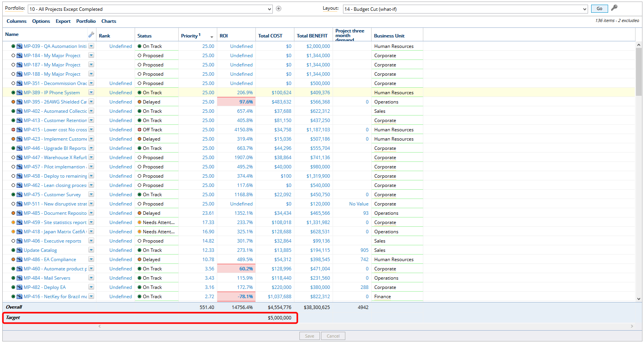Screen dimensions: 644x343
Task: Click the Off Track status icon for MP-415
Action: pyautogui.click(x=140, y=130)
